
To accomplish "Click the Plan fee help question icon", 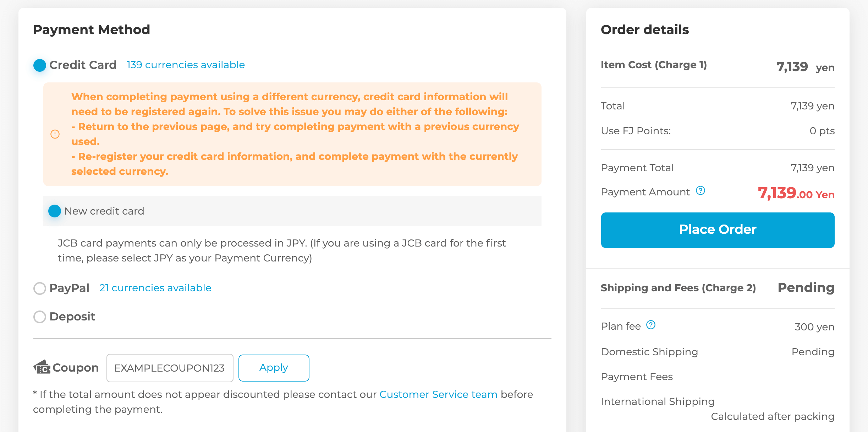I will pos(650,325).
